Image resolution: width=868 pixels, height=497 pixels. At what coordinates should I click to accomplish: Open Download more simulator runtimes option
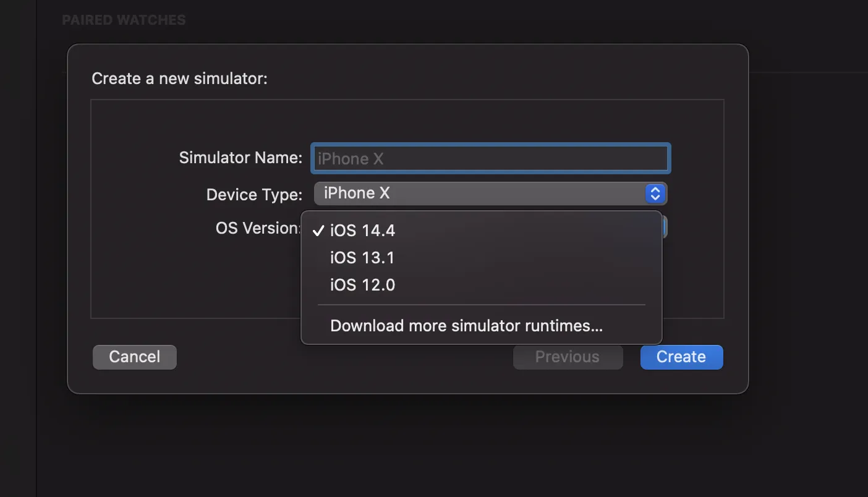pos(481,326)
